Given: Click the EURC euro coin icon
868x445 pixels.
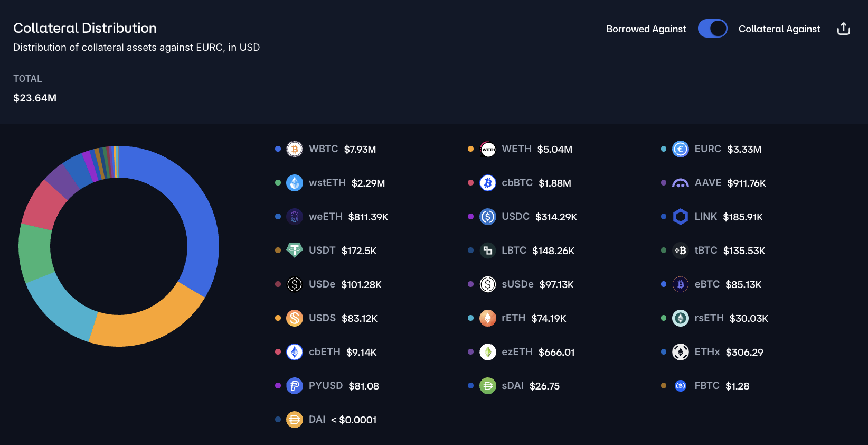Looking at the screenshot, I should point(681,149).
